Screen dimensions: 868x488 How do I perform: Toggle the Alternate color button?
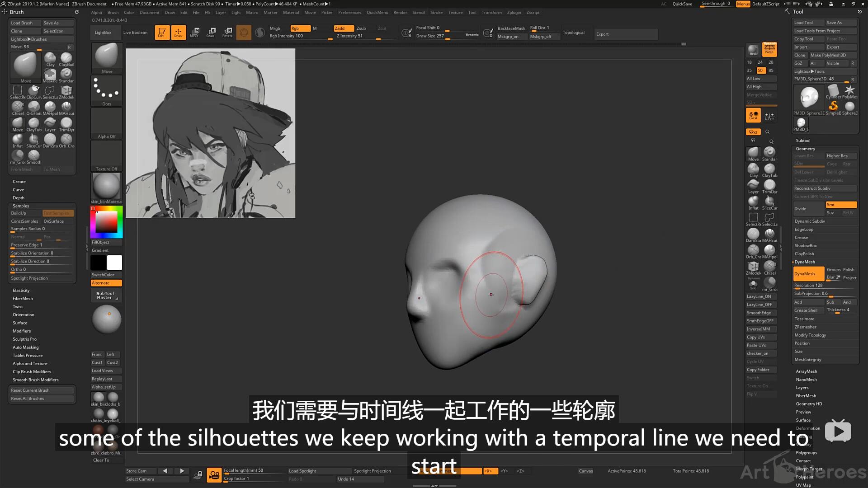pyautogui.click(x=107, y=283)
